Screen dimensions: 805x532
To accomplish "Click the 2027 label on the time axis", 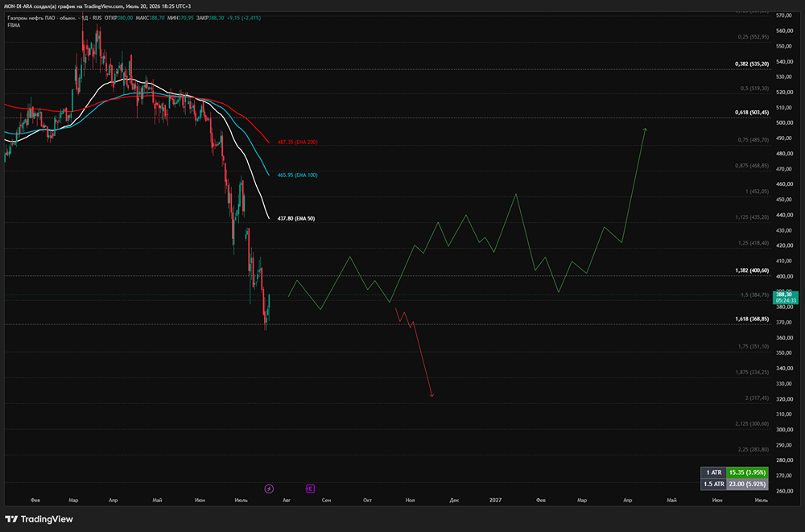I will [x=495, y=500].
